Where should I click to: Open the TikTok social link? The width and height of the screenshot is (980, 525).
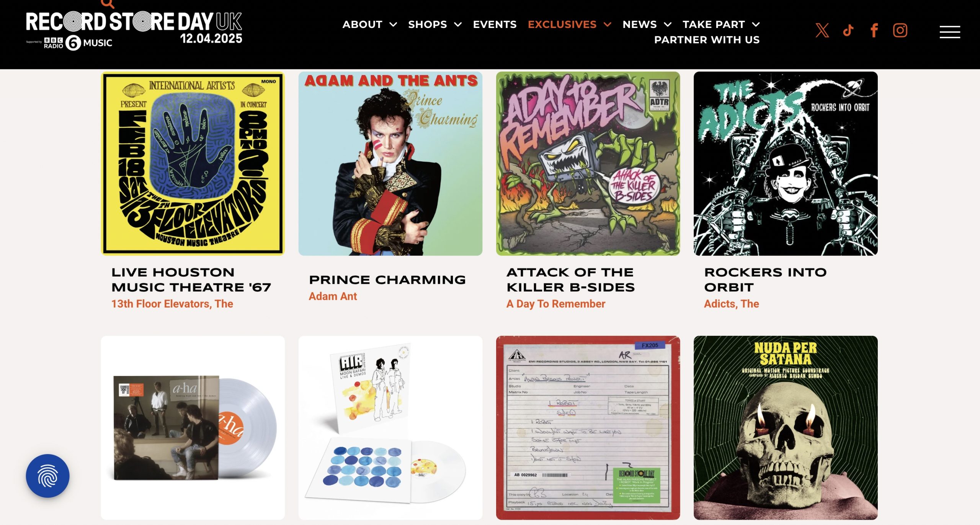(848, 30)
